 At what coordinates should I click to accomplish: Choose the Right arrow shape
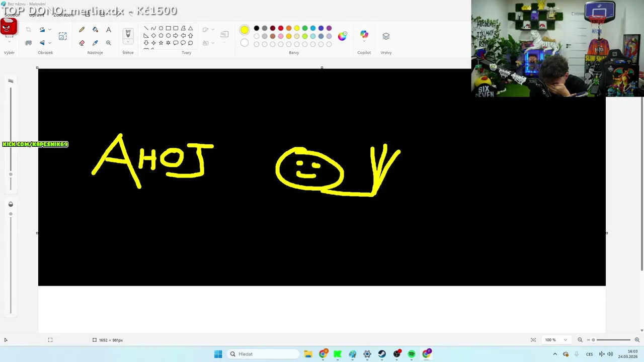coord(176,36)
